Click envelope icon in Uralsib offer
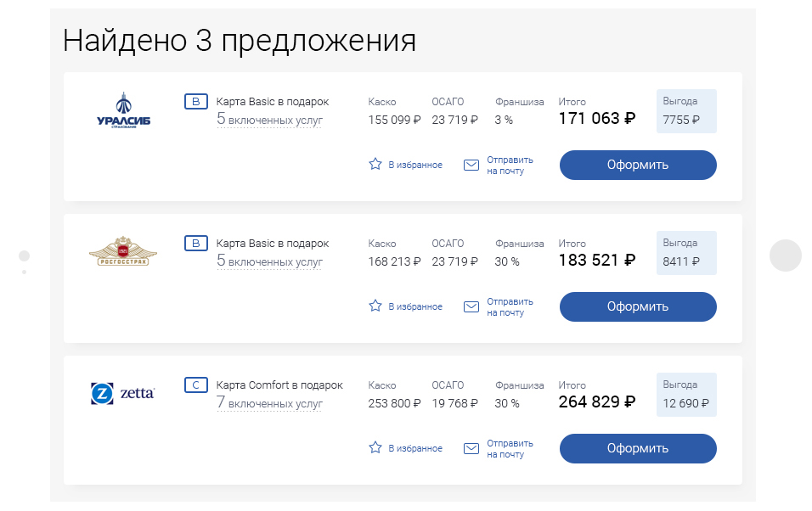The image size is (812, 511). tap(471, 165)
